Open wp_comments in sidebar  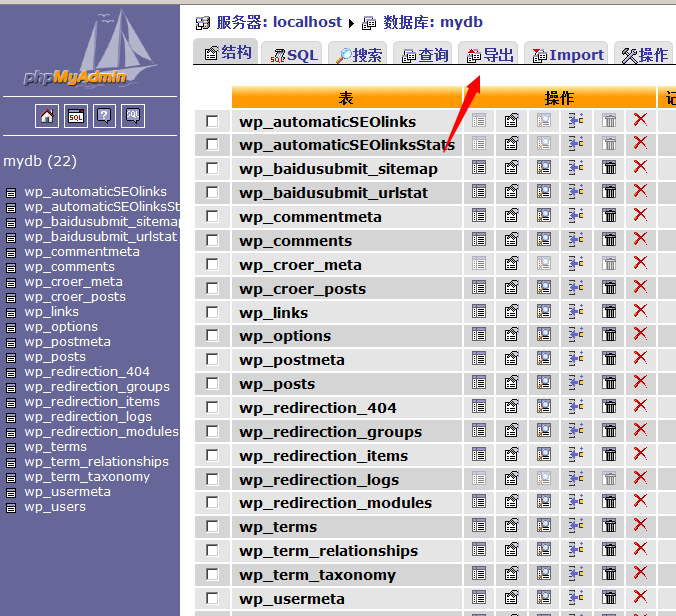[x=69, y=266]
